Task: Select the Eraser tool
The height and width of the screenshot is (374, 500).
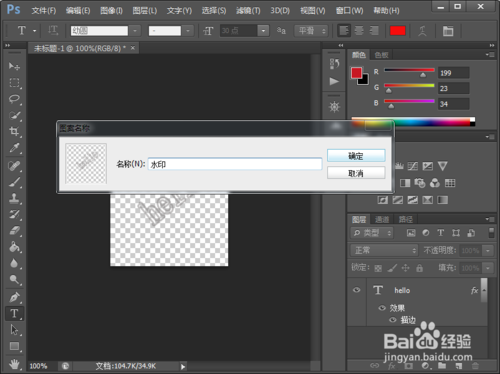Action: click(14, 231)
